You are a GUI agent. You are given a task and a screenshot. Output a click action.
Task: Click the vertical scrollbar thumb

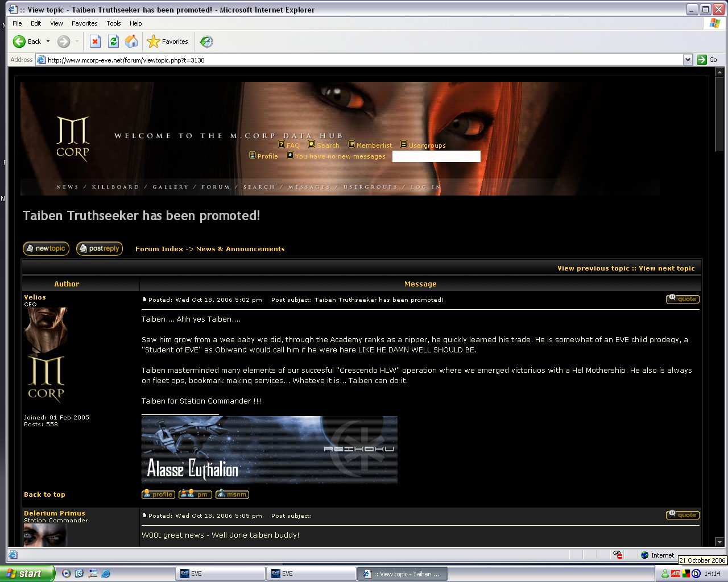[719, 115]
